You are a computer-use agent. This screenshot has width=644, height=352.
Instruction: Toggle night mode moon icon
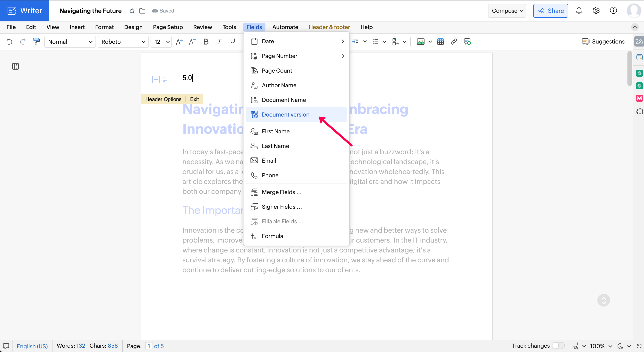[x=620, y=346]
